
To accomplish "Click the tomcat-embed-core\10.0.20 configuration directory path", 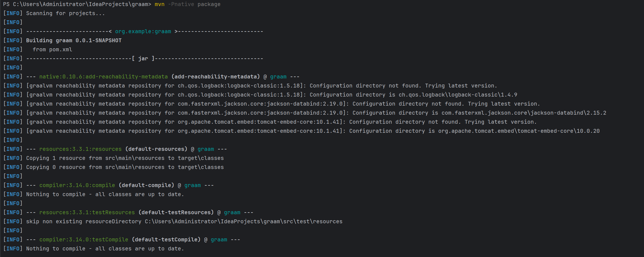I will click(x=519, y=131).
